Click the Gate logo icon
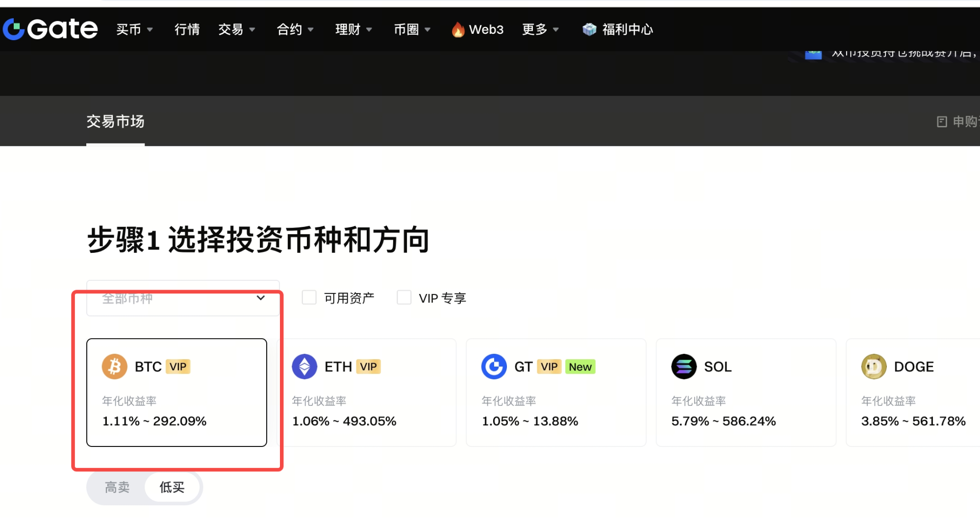The height and width of the screenshot is (518, 980). click(14, 29)
